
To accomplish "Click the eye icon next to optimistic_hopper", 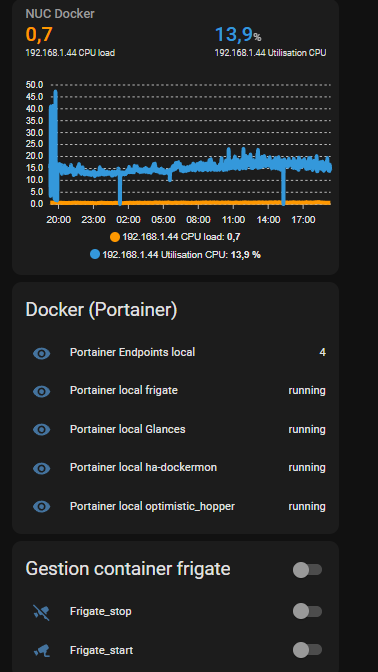I will pos(42,507).
